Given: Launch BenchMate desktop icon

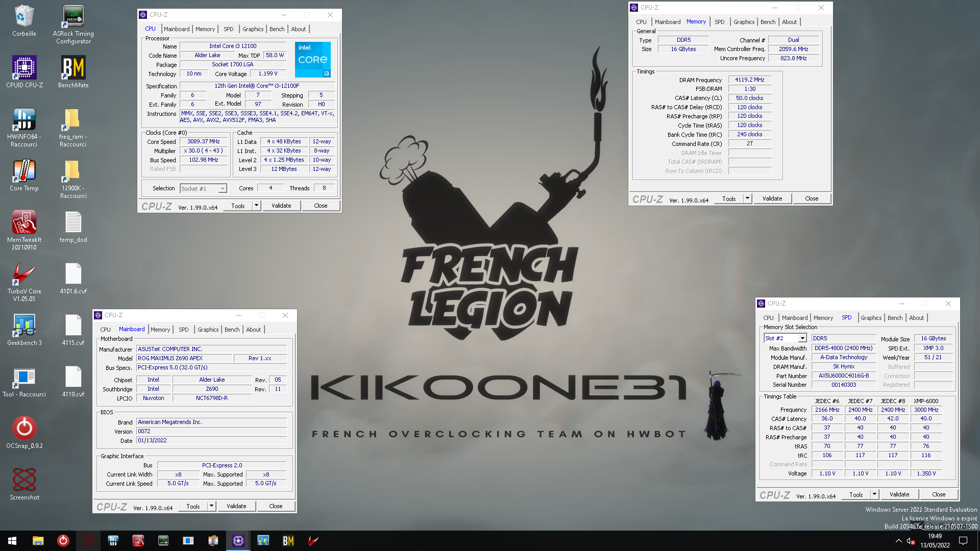Looking at the screenshot, I should [x=73, y=72].
